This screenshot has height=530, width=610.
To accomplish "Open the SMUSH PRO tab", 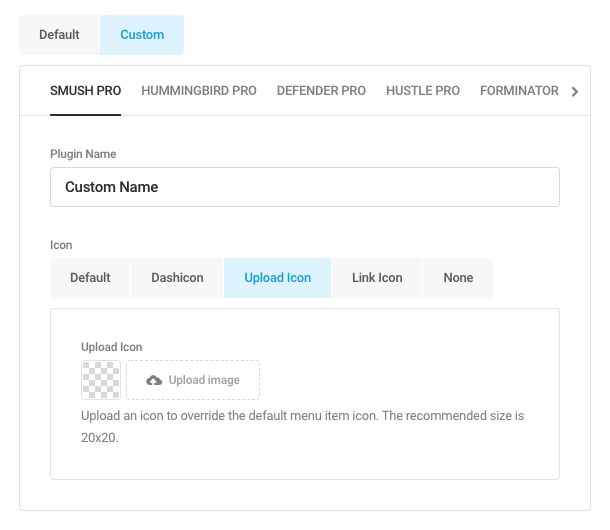I will 86,91.
